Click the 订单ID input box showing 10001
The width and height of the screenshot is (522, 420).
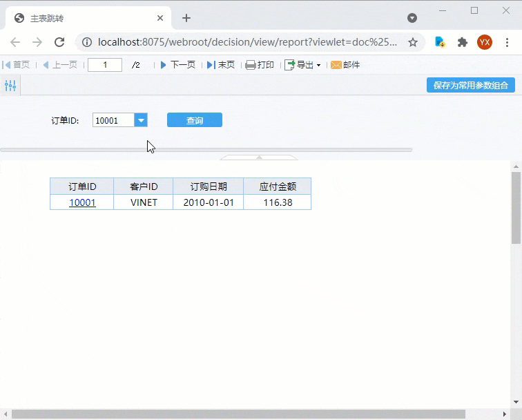point(113,120)
